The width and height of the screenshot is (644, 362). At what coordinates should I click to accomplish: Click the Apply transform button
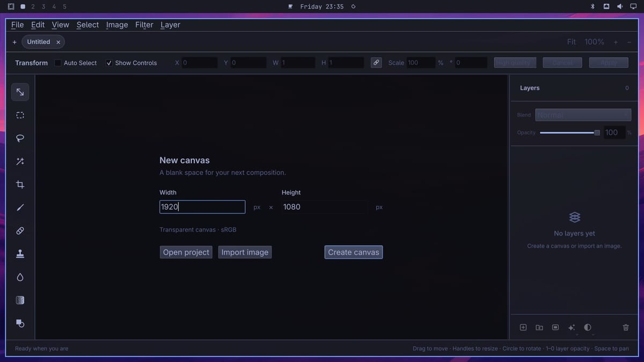coord(609,63)
